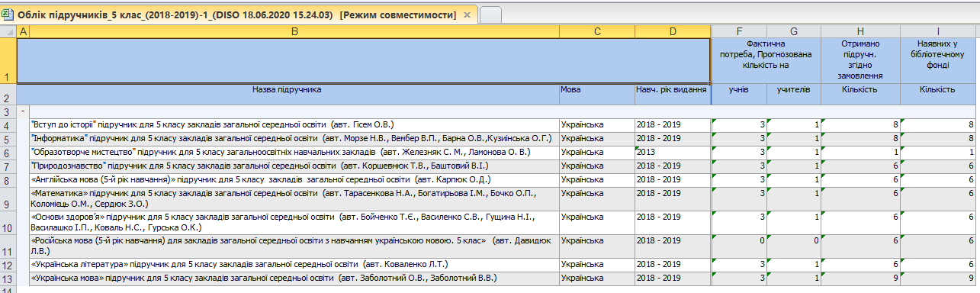The image size is (980, 293).
Task: Select row 1 header
Action: 8,60
